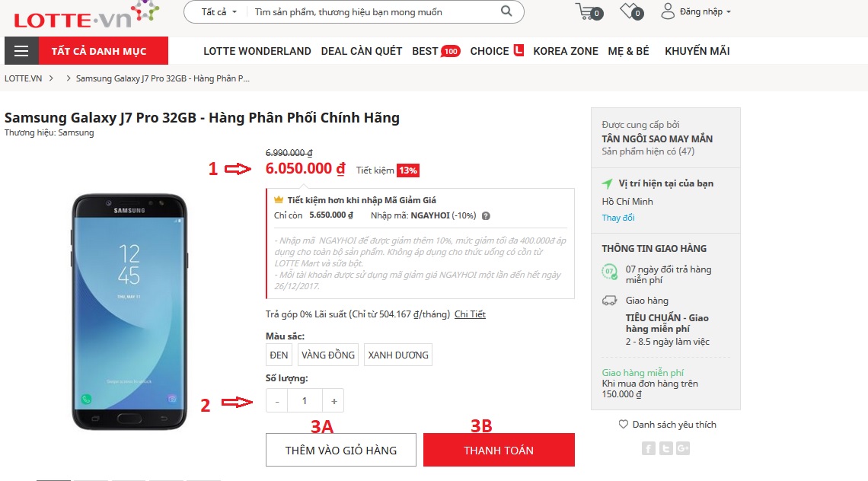
Task: Click the THANH TOÁN checkout button
Action: [x=499, y=450]
